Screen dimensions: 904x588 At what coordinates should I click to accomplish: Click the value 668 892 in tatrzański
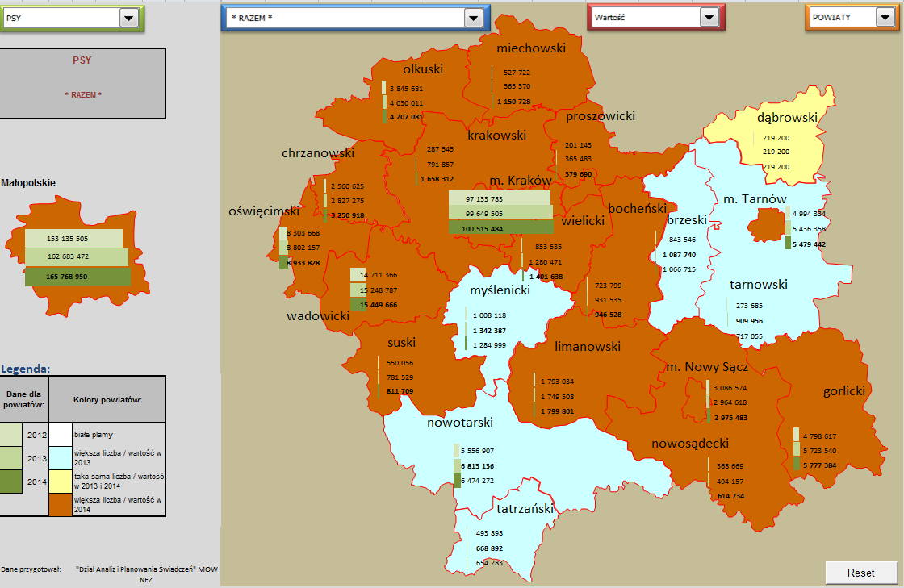(489, 548)
